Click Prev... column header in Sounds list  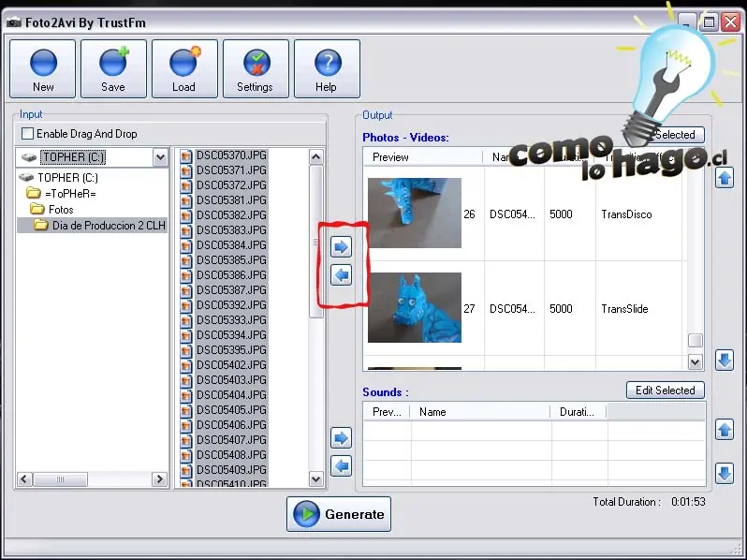coord(387,412)
